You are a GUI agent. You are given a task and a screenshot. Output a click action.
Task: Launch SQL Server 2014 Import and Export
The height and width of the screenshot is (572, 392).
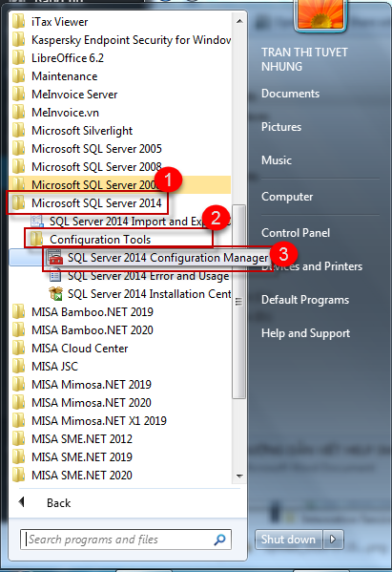[x=131, y=222]
